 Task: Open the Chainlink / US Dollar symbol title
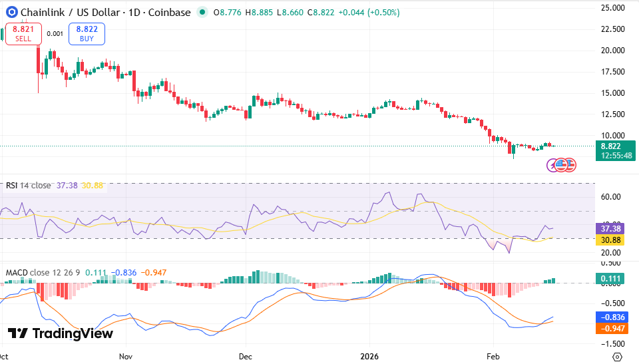(71, 13)
